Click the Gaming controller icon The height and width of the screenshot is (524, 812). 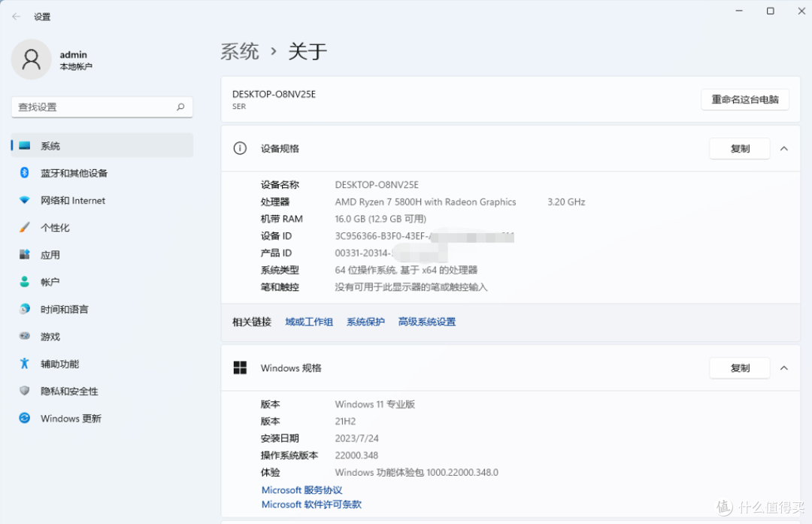24,336
